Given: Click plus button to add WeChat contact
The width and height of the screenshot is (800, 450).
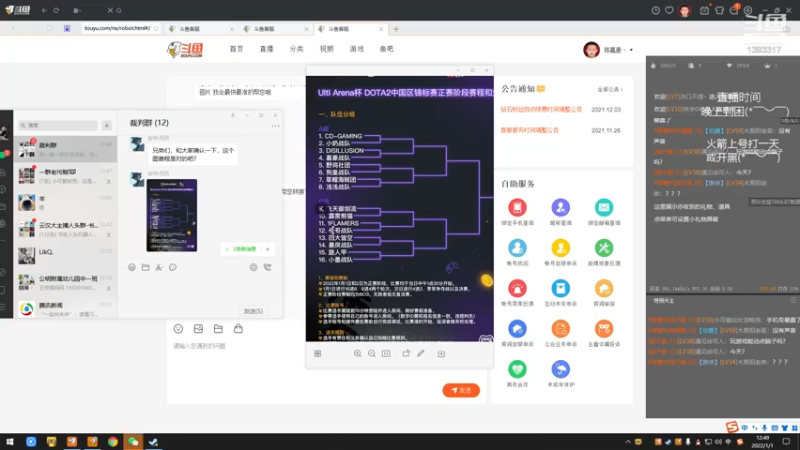Looking at the screenshot, I should 107,125.
